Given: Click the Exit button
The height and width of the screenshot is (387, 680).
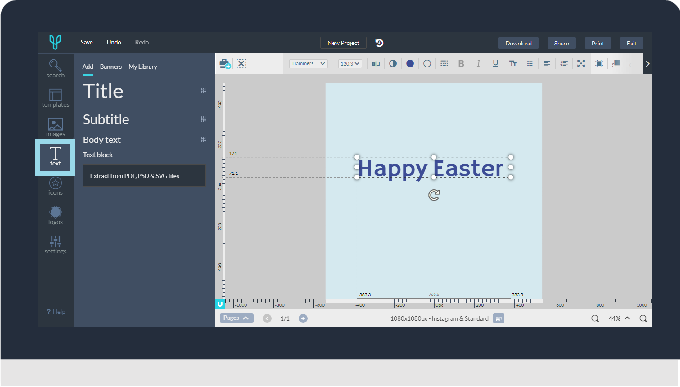Looking at the screenshot, I should [631, 43].
